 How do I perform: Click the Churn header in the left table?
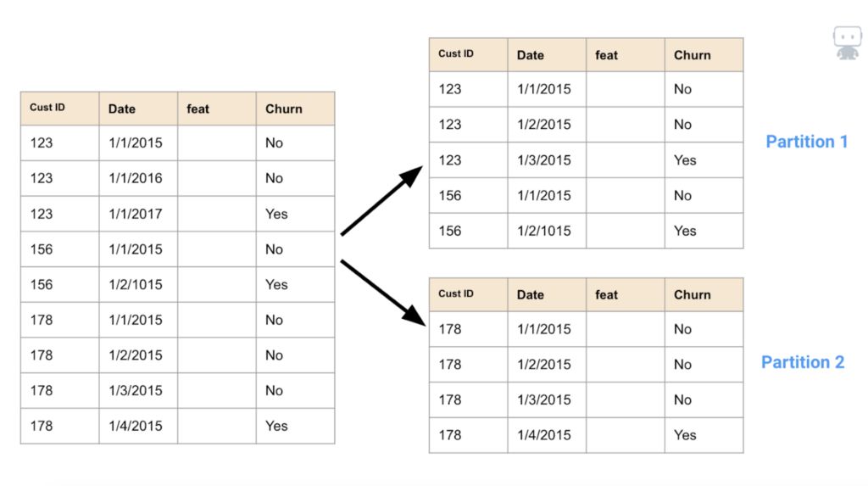(x=295, y=109)
